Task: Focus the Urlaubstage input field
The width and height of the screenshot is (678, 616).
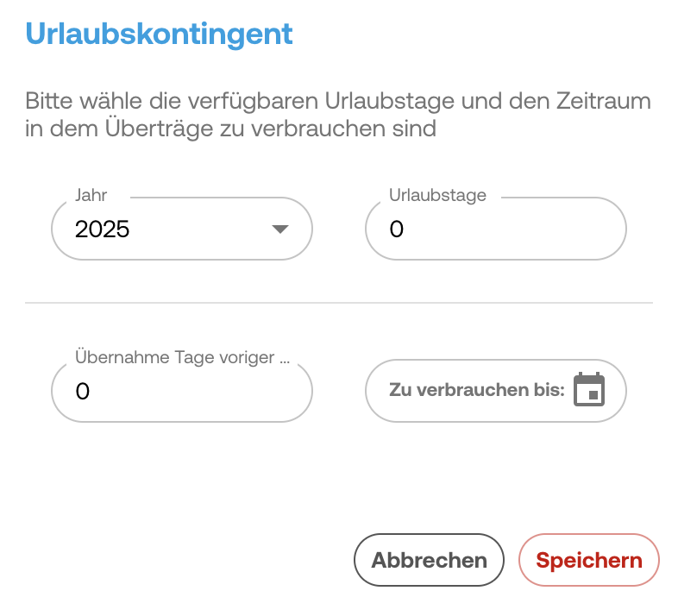Action: point(496,229)
